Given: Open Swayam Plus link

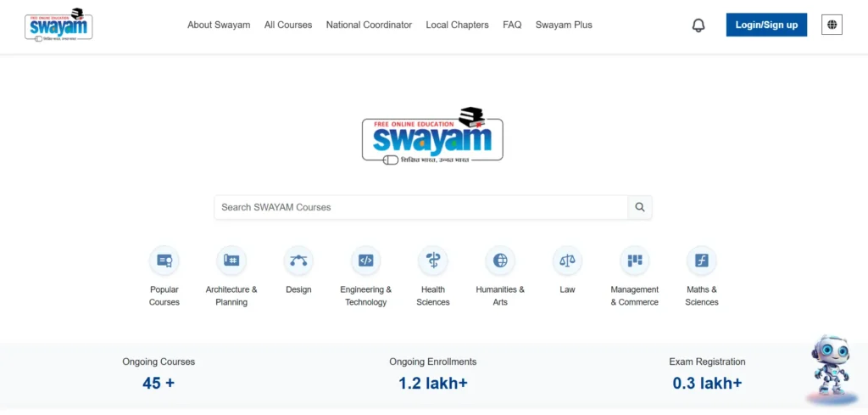Looking at the screenshot, I should pos(564,25).
